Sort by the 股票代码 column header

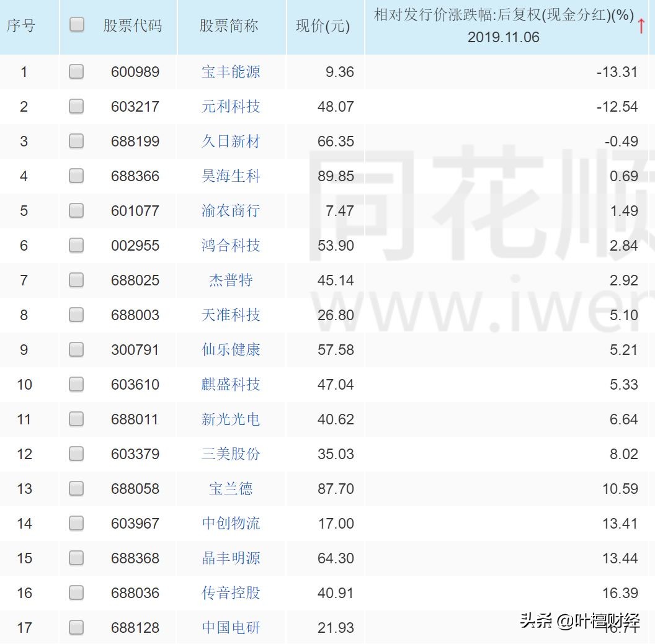[x=133, y=26]
